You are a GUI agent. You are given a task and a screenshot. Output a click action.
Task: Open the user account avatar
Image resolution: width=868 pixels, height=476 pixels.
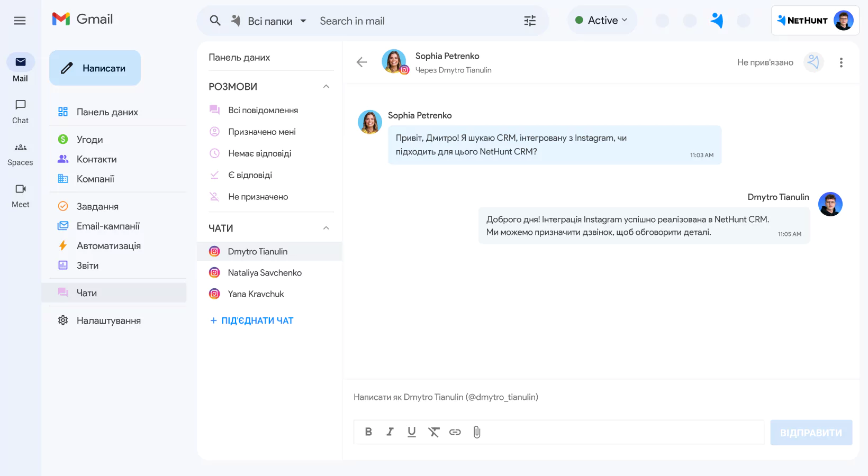pos(844,21)
